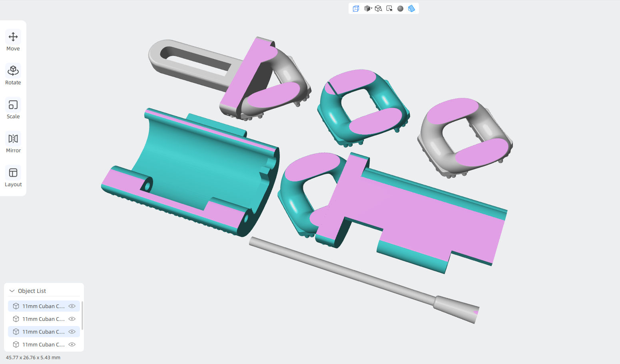
Task: Hide the fourth 11mm Cuban object
Action: pyautogui.click(x=72, y=344)
